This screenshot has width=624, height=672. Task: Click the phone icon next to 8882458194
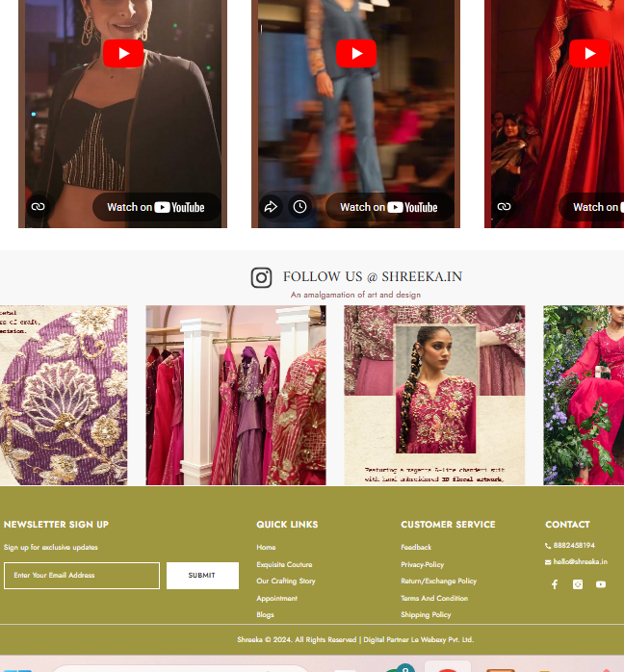pyautogui.click(x=548, y=546)
